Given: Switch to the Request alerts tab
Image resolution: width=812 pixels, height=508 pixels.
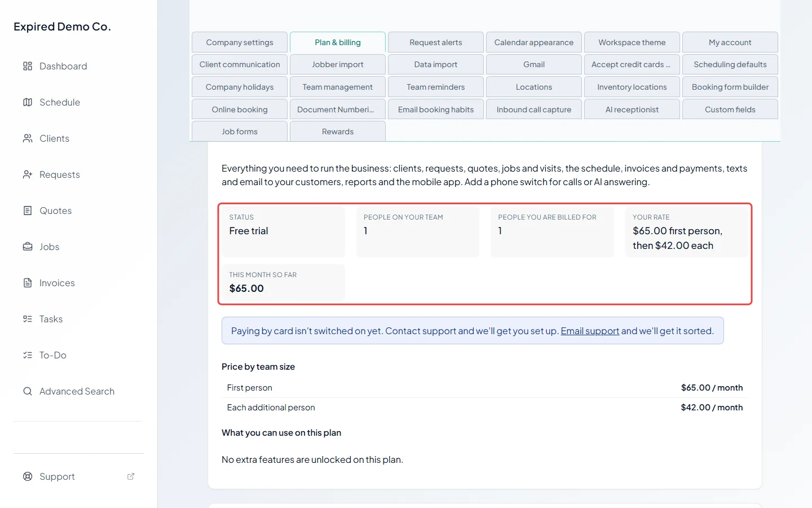Looking at the screenshot, I should pos(436,42).
